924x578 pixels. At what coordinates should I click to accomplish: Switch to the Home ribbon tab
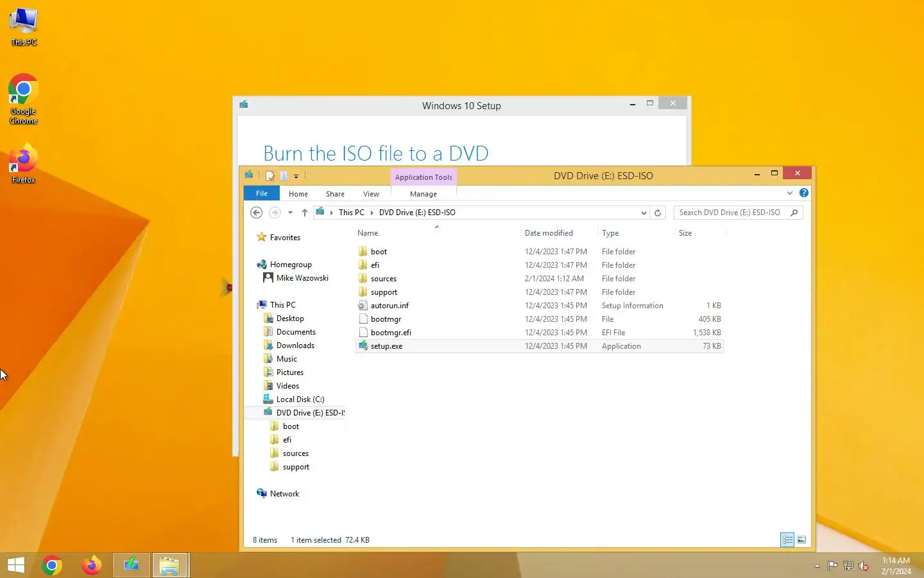point(298,194)
